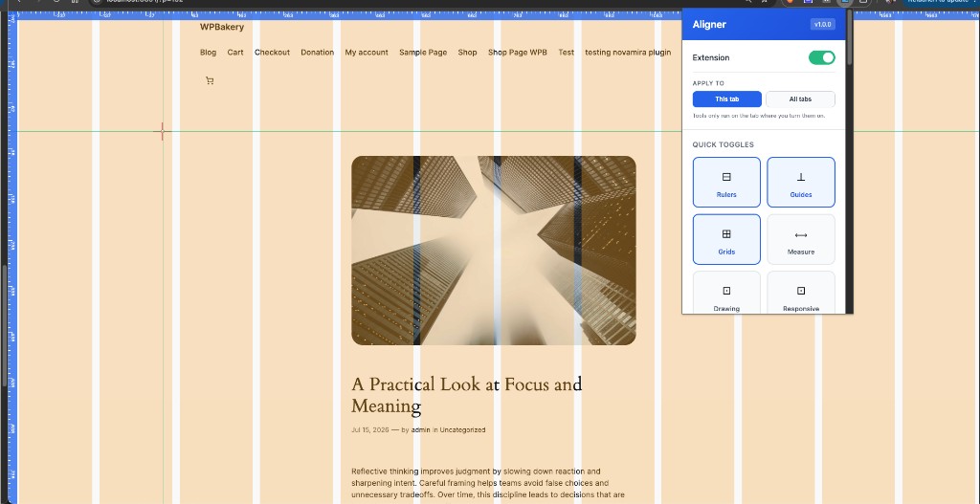Open the Checkout navigation link
Screen dimensions: 980x504
point(272,53)
